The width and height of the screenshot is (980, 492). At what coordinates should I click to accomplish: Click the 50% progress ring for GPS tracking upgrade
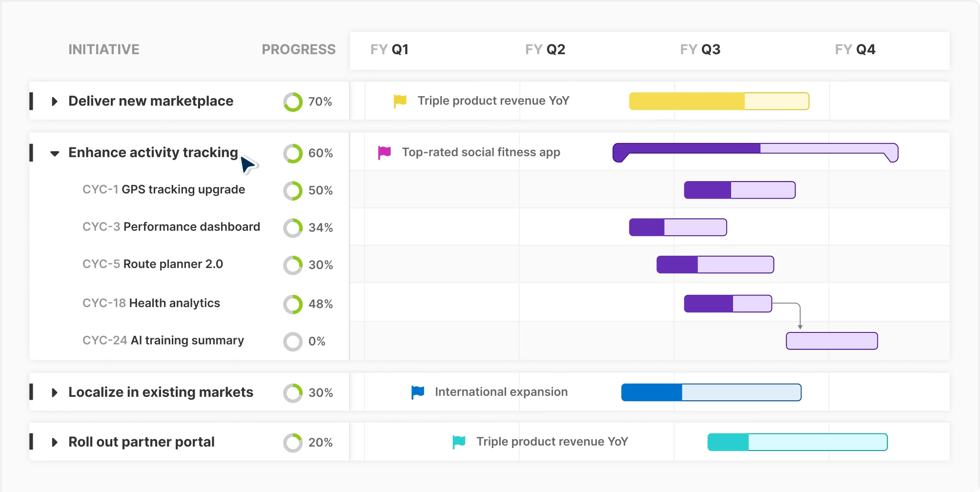point(292,190)
